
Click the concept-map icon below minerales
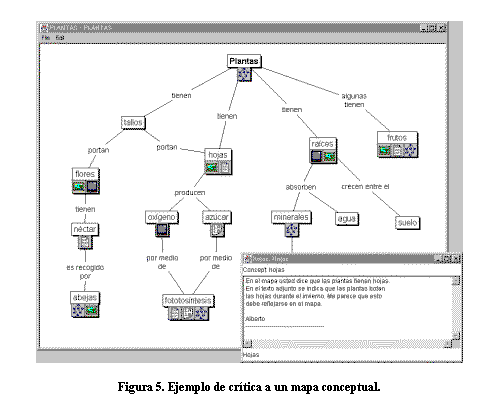tap(292, 230)
